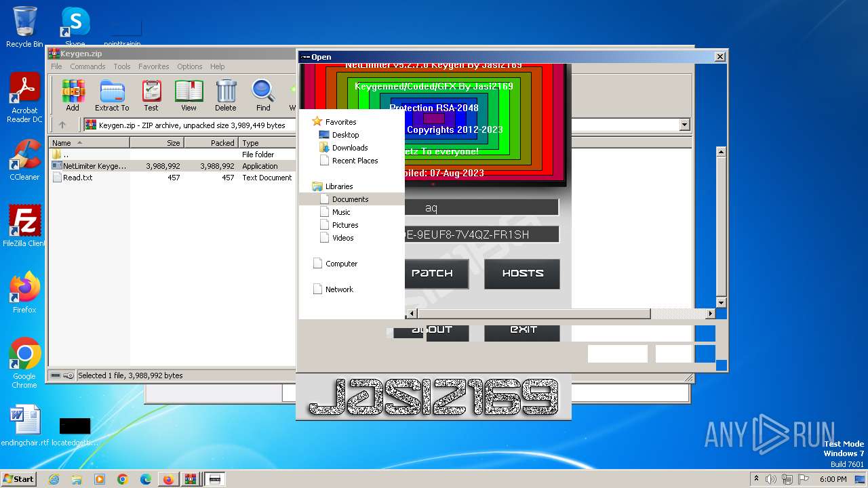
Task: Go up one folder with the arrow icon
Action: [62, 125]
